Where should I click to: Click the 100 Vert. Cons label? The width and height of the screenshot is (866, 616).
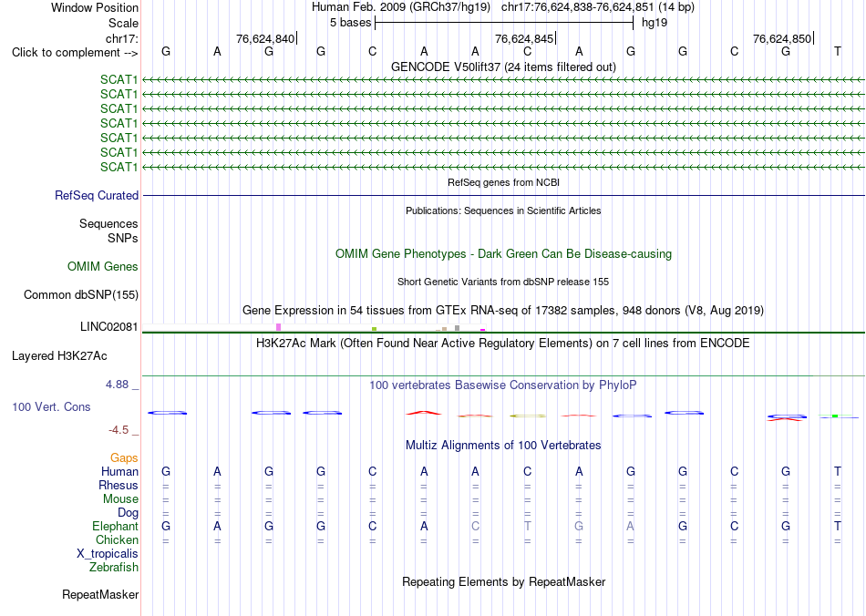(x=51, y=406)
